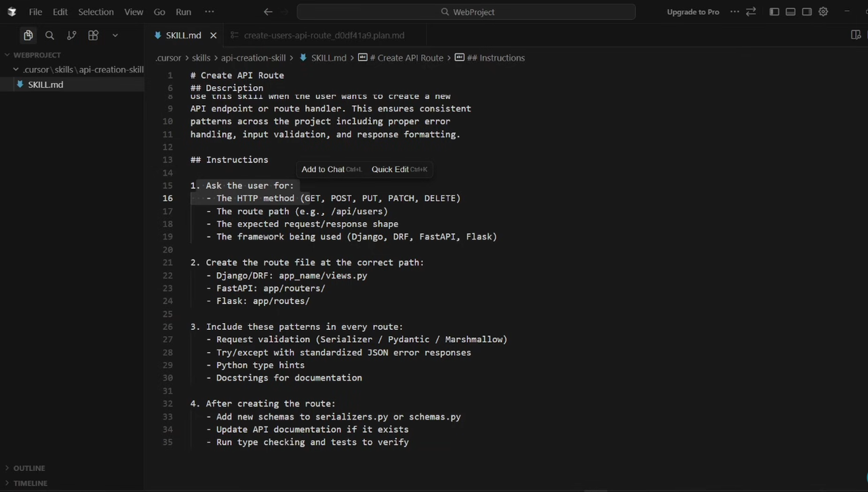Go forward with the right arrow
Screen dimensions: 868x492
pos(285,12)
